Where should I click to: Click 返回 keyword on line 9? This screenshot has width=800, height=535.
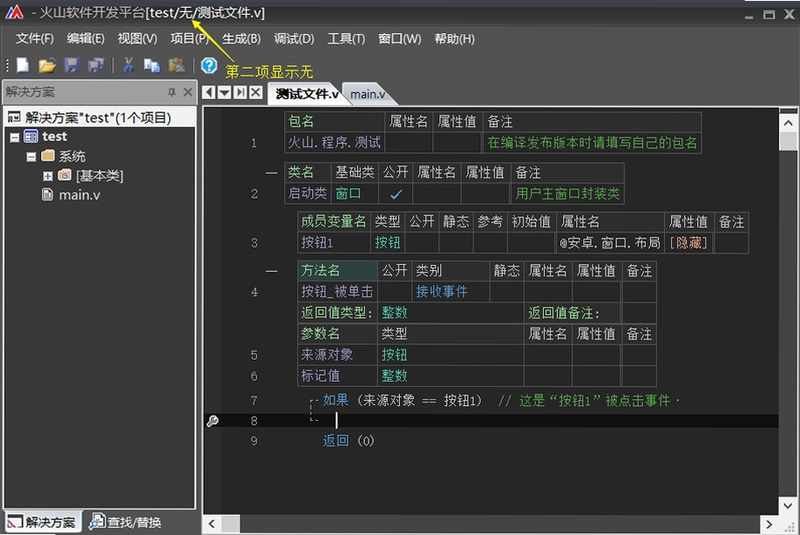335,441
